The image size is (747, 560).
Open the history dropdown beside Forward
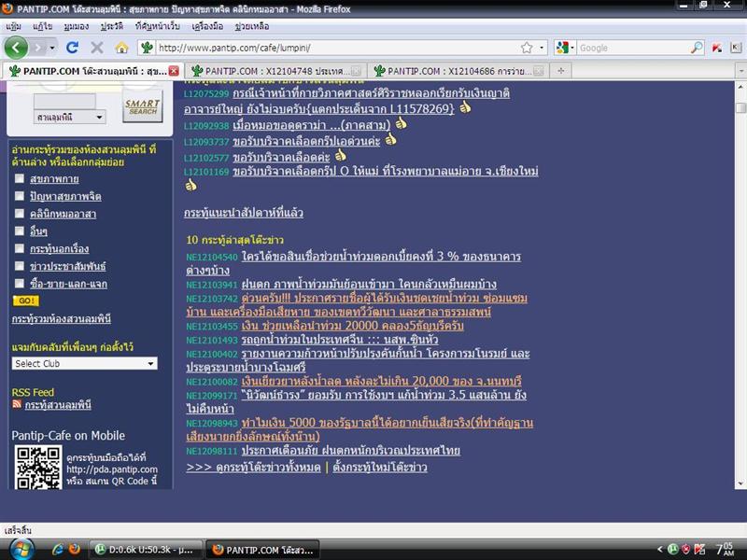[x=52, y=48]
